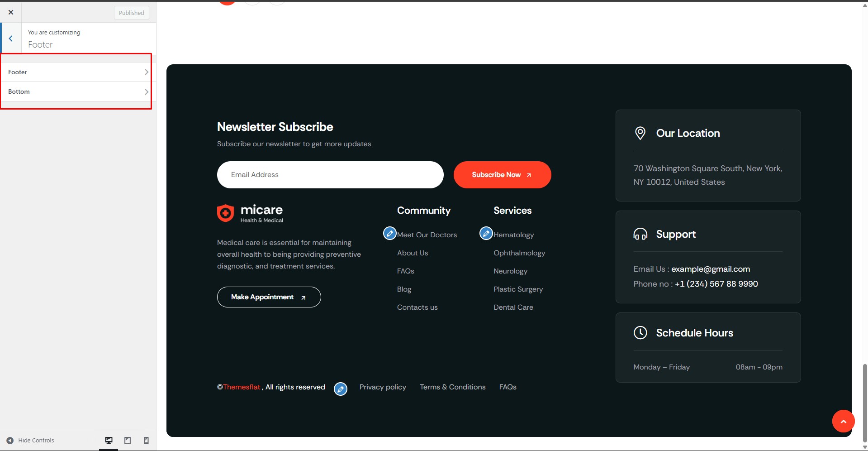Click the location pin icon
Image resolution: width=868 pixels, height=451 pixels.
640,133
